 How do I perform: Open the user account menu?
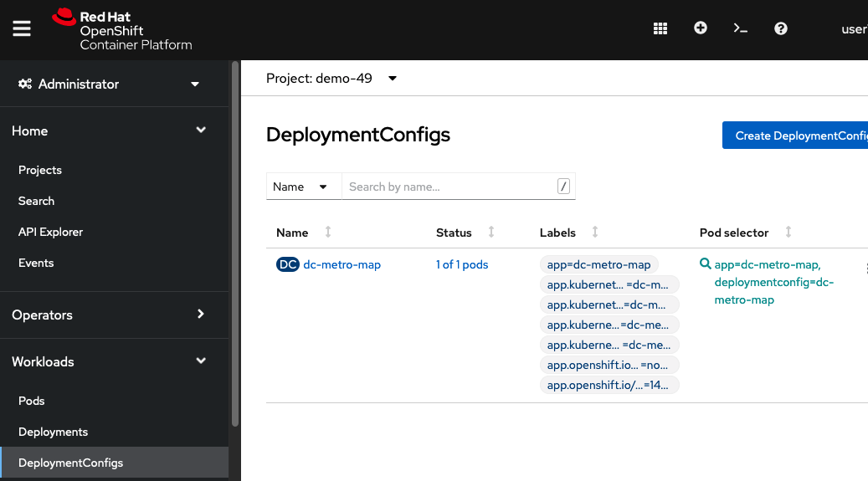pyautogui.click(x=854, y=28)
